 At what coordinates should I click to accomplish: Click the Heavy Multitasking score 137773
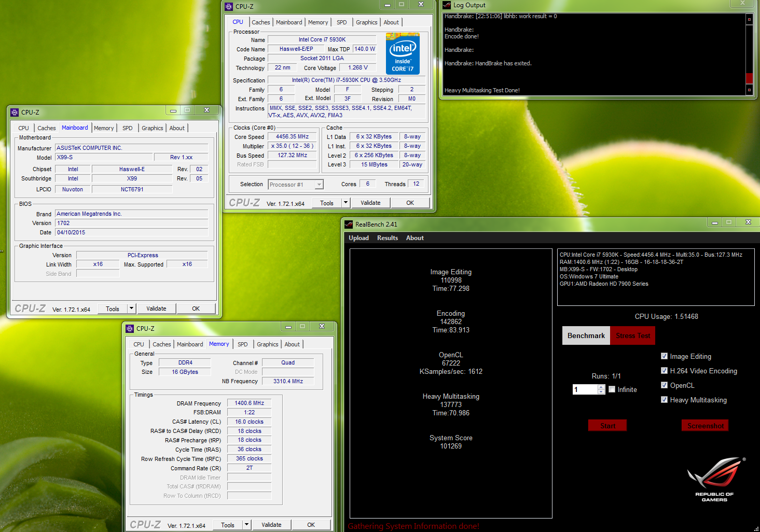click(x=451, y=404)
